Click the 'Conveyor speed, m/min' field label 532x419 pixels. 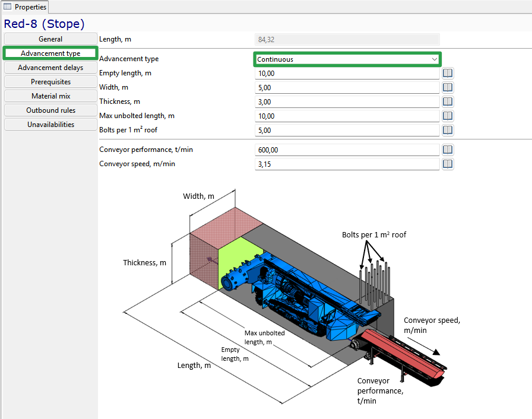click(x=137, y=164)
